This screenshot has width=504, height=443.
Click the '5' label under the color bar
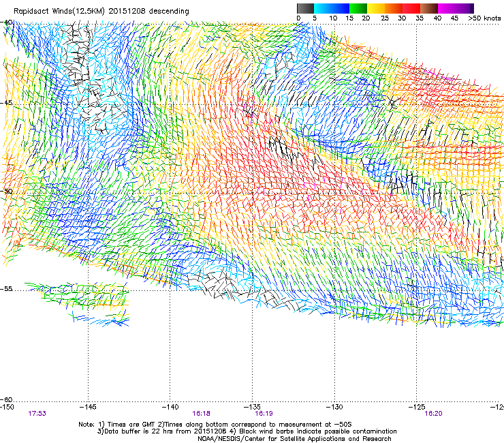pos(315,18)
